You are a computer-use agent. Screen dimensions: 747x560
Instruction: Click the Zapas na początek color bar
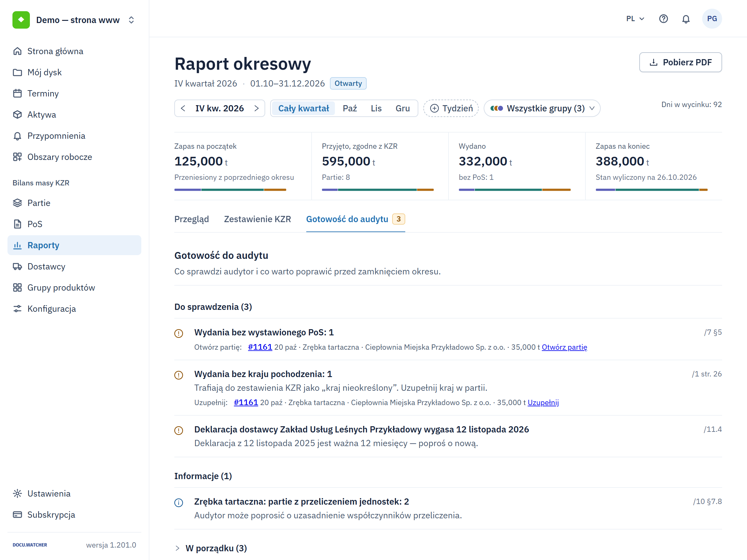(x=230, y=190)
